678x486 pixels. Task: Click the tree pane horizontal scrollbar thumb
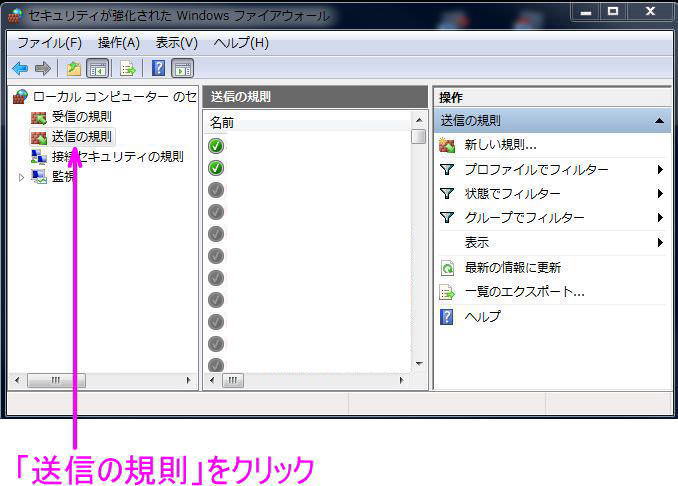click(56, 380)
